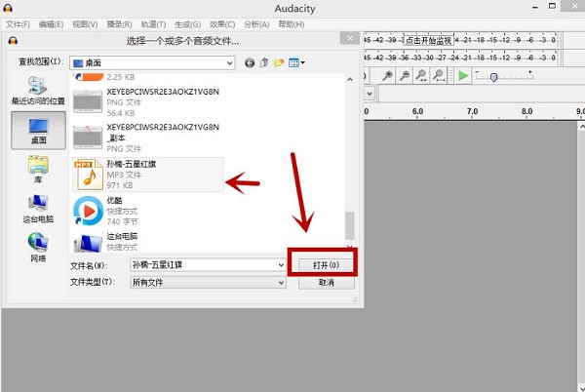Click the 取消 button
The height and width of the screenshot is (392, 585).
323,283
